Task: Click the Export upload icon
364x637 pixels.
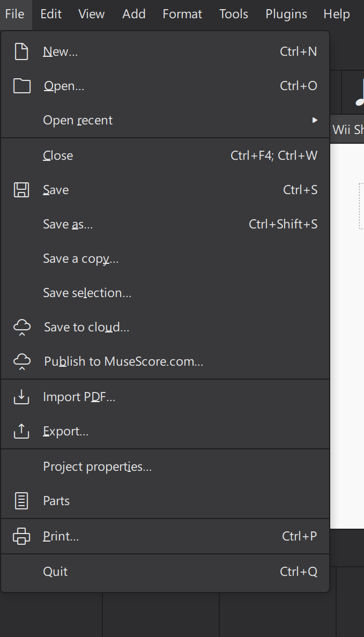Action: 21,431
